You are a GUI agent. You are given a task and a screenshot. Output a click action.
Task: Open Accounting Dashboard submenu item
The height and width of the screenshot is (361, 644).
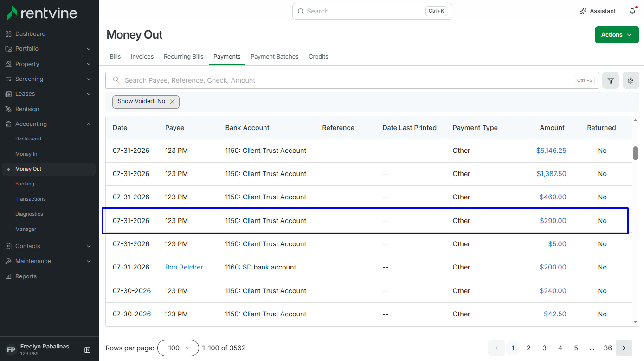tap(28, 138)
